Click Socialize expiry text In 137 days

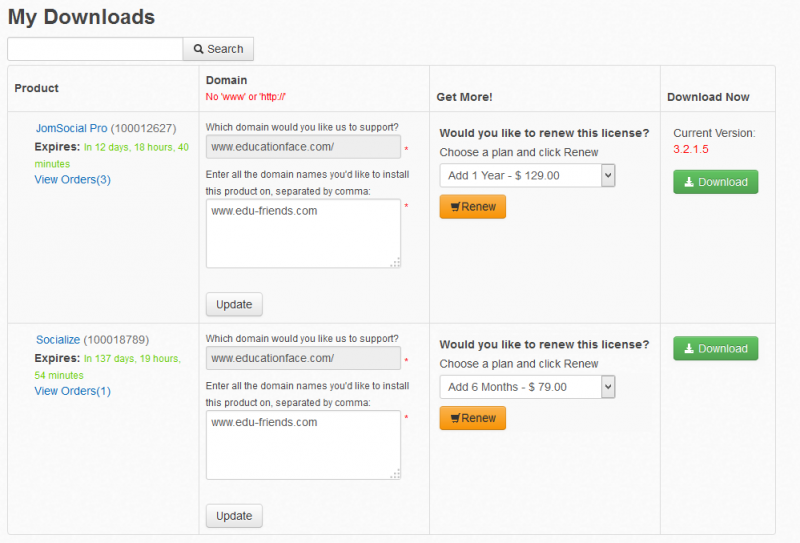108,366
